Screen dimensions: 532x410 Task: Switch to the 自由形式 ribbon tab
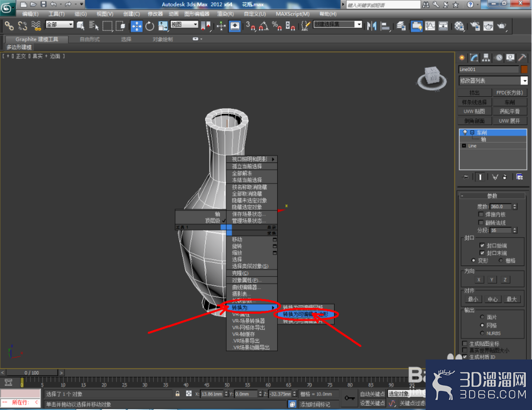[89, 39]
